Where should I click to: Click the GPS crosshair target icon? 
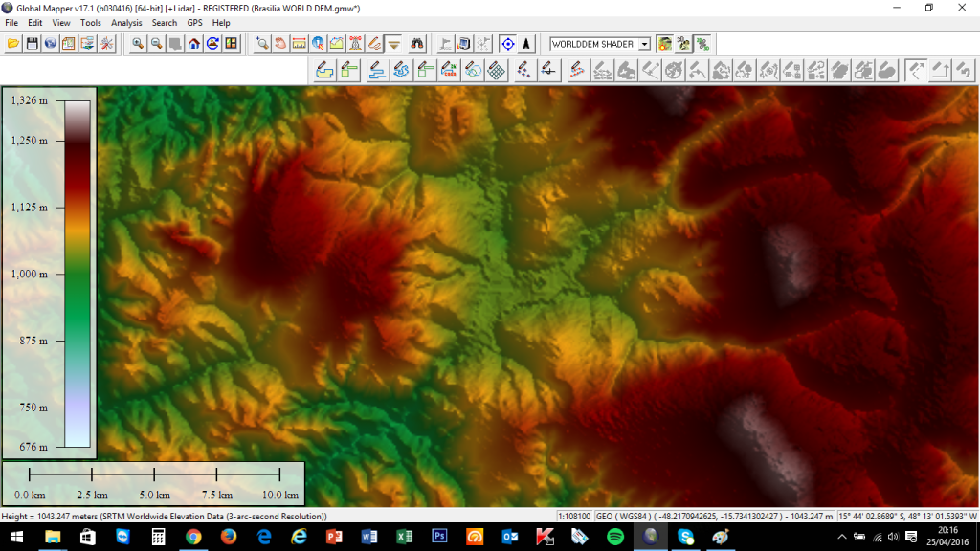point(507,43)
